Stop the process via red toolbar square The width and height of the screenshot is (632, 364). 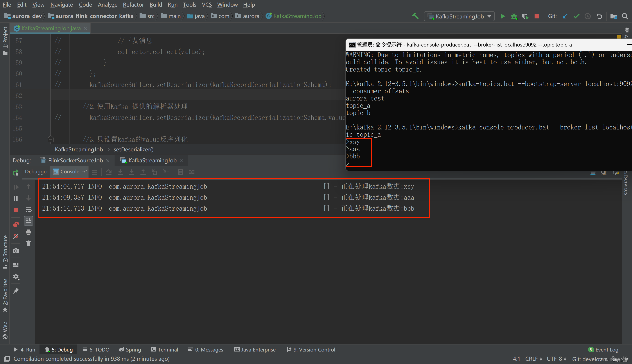coord(537,16)
